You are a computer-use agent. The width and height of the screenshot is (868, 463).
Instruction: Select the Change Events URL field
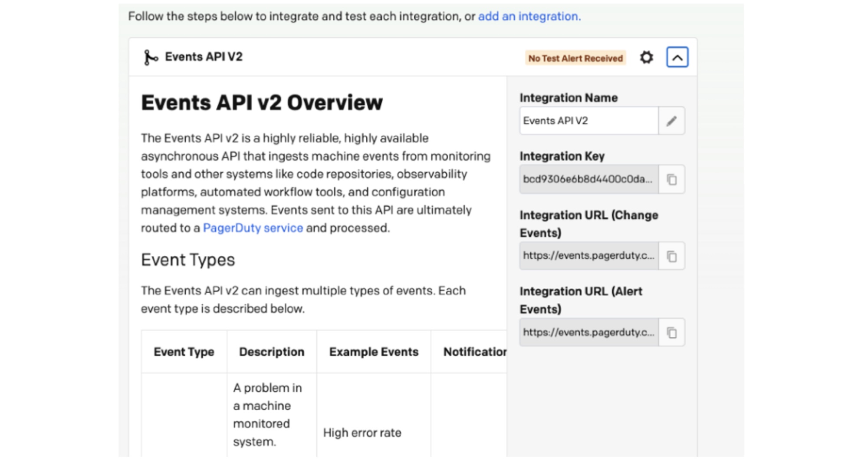point(589,256)
